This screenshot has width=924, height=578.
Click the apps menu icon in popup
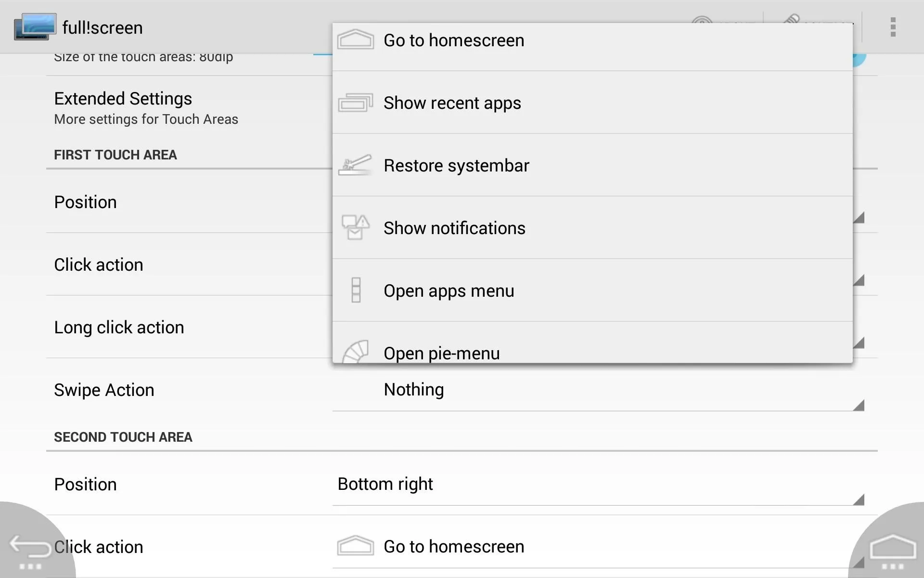pyautogui.click(x=356, y=290)
